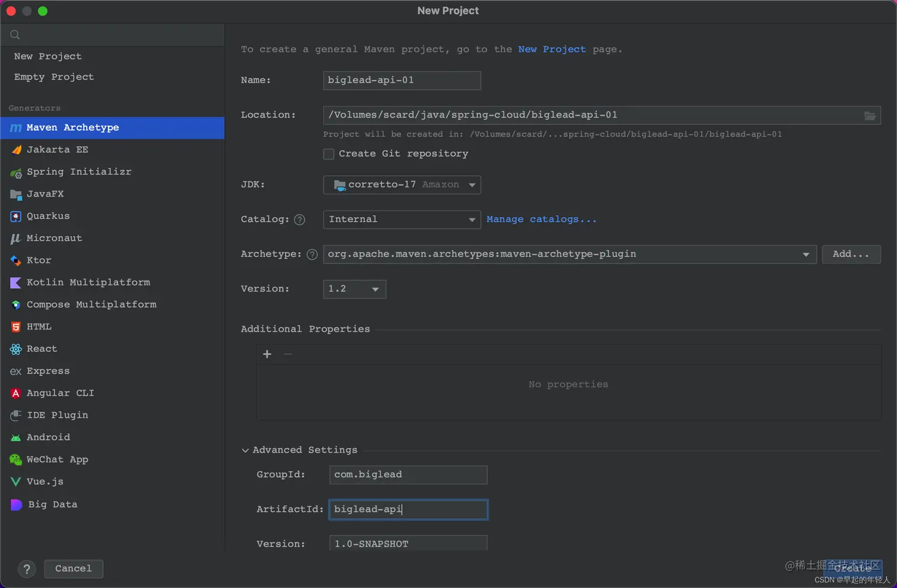Screen dimensions: 897x588
Task: Click the browse folder icon in Location
Action: pyautogui.click(x=870, y=116)
